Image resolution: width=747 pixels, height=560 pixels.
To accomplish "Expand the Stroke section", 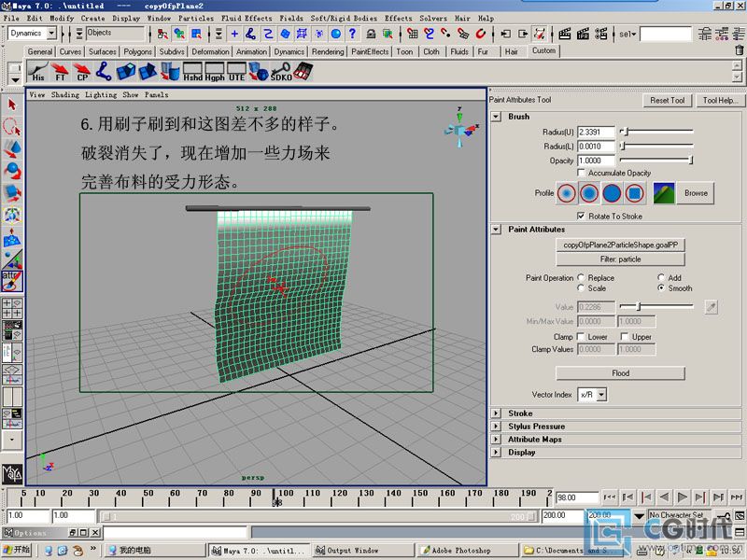I will [497, 413].
